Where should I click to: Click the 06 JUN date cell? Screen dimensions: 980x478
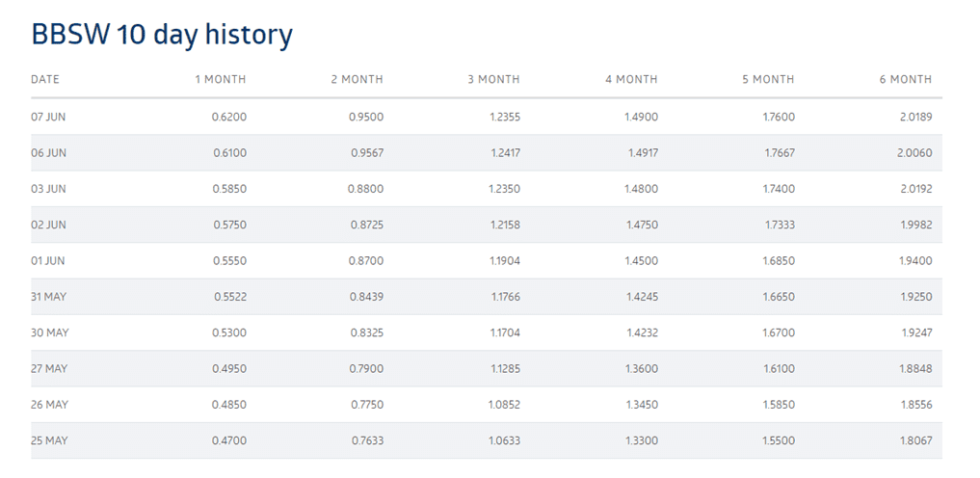pos(49,153)
